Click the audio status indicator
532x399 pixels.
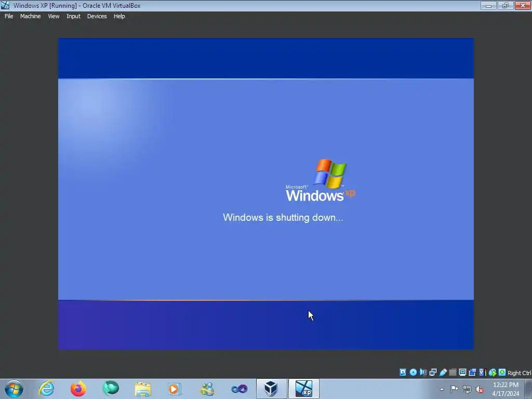click(x=423, y=372)
